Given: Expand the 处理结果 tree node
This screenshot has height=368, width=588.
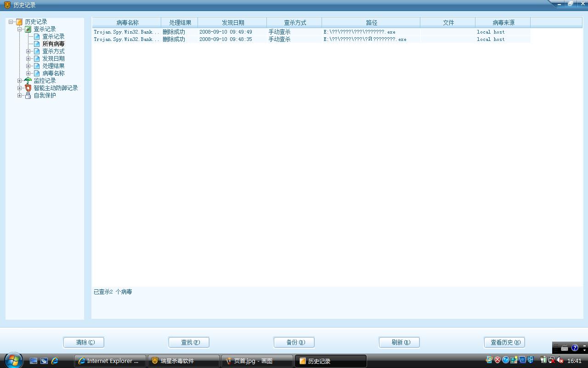Looking at the screenshot, I should 28,66.
